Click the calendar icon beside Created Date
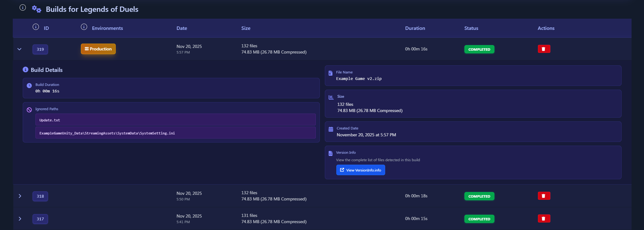Viewport: 644px width, 230px height. (331, 129)
